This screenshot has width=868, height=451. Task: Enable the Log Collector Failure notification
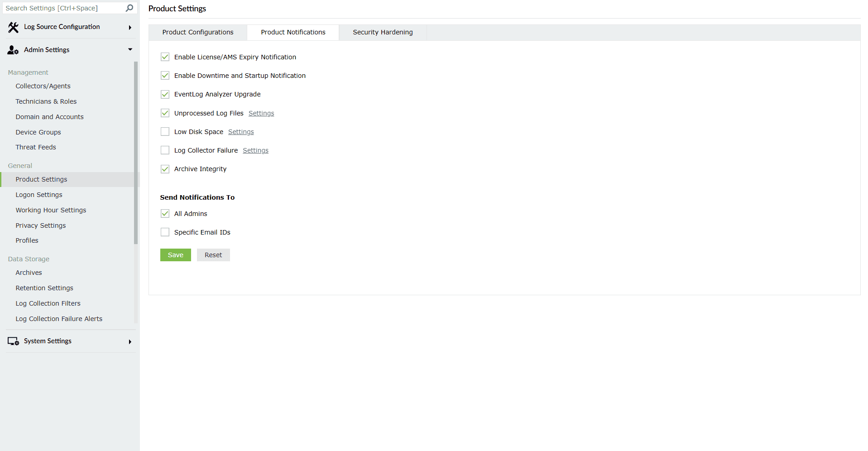pyautogui.click(x=165, y=150)
